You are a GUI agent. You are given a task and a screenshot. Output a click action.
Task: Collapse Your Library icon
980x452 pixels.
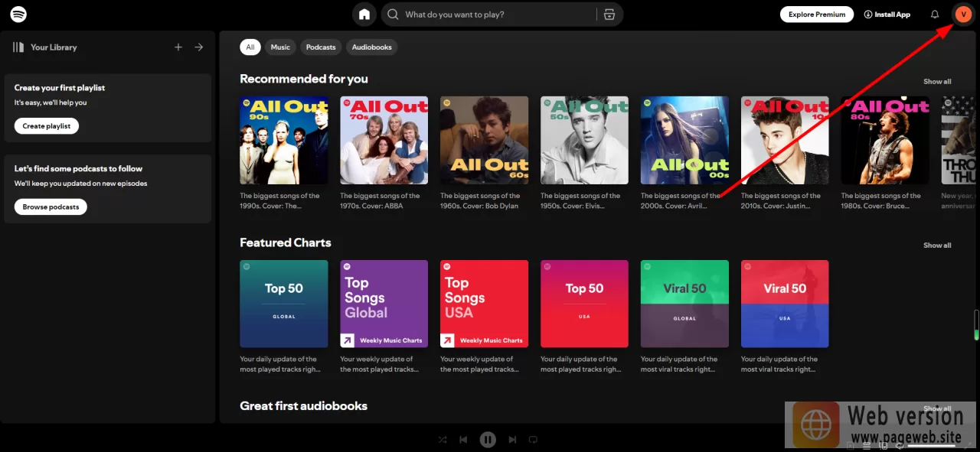pos(18,47)
